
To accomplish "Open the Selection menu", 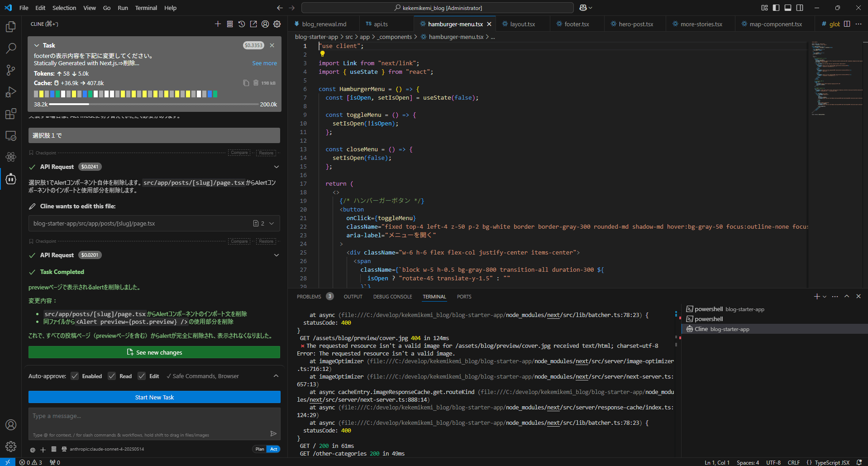I will tap(64, 8).
